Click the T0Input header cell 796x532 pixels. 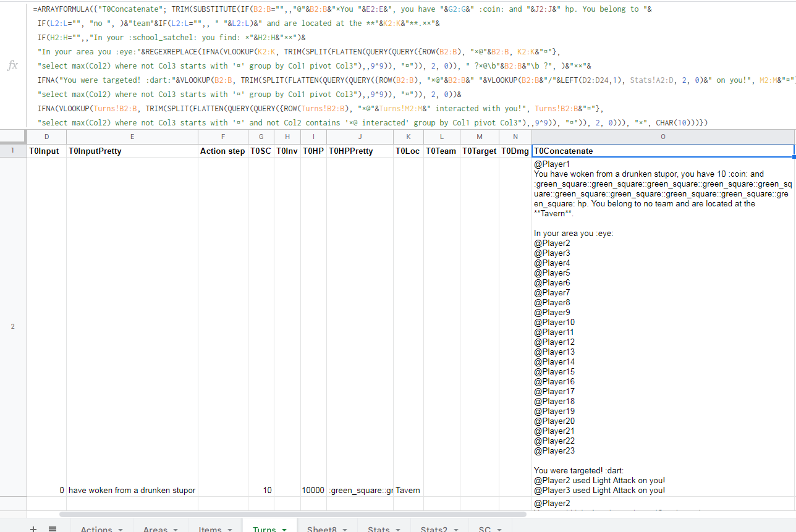click(x=47, y=151)
